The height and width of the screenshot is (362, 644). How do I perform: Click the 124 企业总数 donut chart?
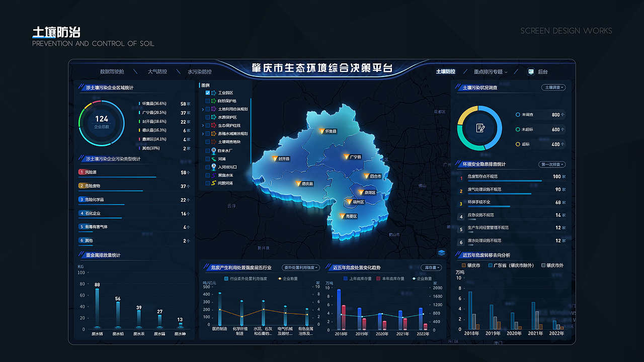tap(102, 122)
